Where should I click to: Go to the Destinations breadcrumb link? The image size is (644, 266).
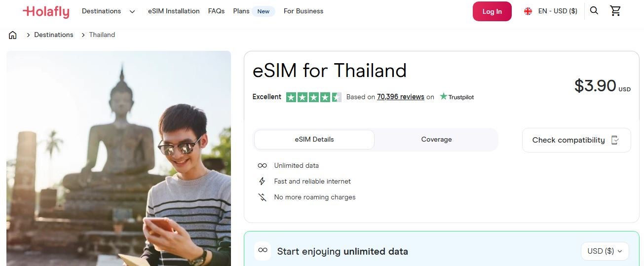click(x=53, y=35)
